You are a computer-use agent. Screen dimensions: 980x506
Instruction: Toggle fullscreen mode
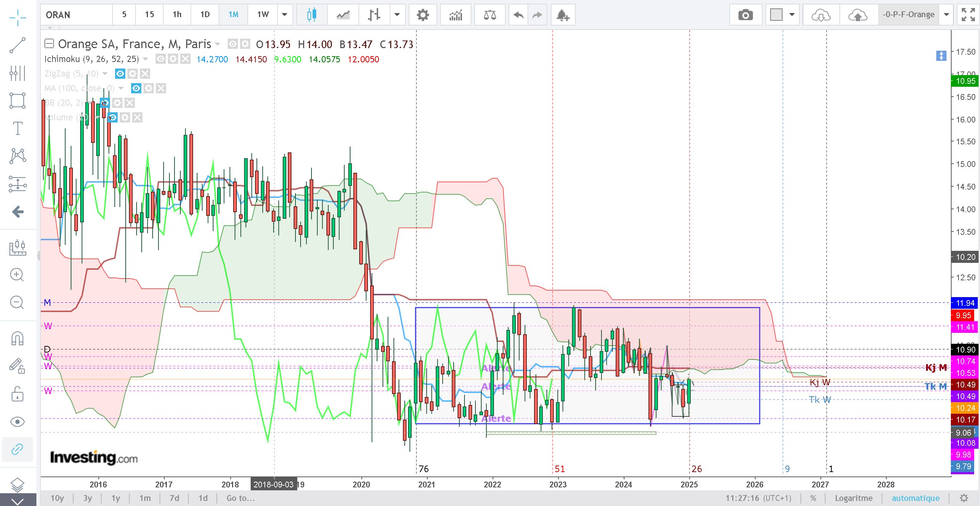pyautogui.click(x=968, y=15)
